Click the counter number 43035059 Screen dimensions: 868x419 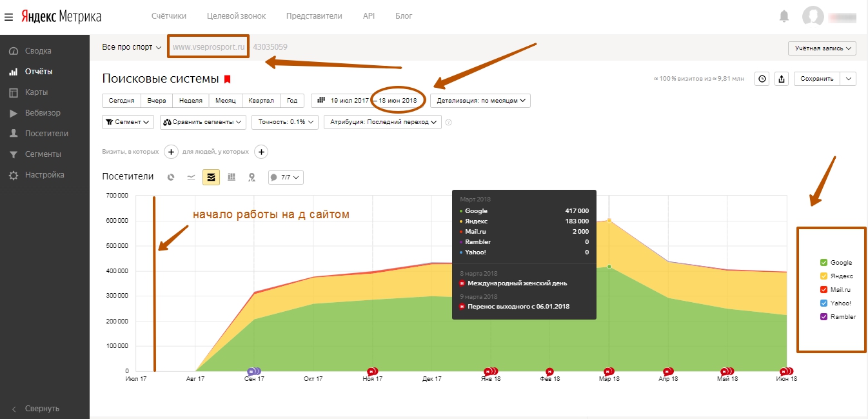point(270,47)
